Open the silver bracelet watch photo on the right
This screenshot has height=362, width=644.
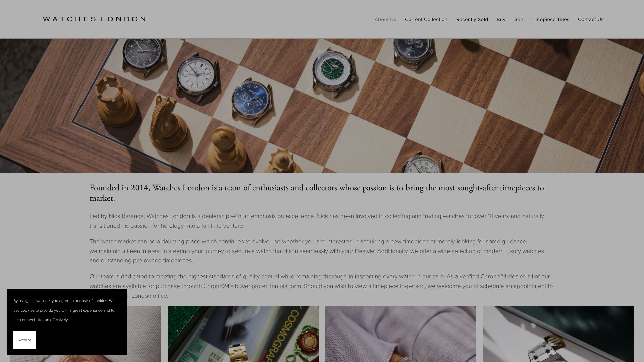[558, 334]
